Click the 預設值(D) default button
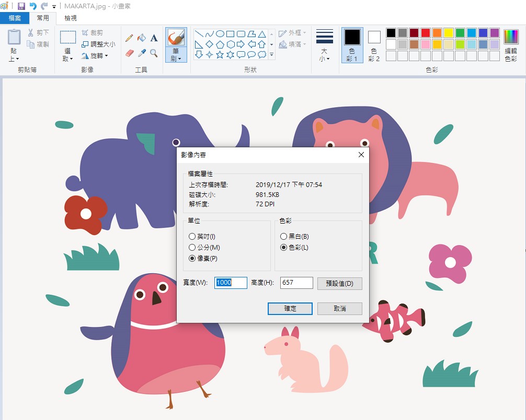The width and height of the screenshot is (526, 420). point(339,284)
